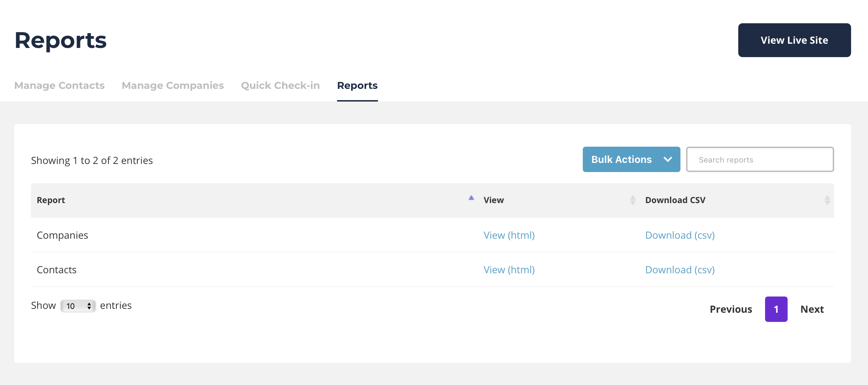Viewport: 868px width, 385px height.
Task: Open the Show entries count selector
Action: (x=78, y=306)
